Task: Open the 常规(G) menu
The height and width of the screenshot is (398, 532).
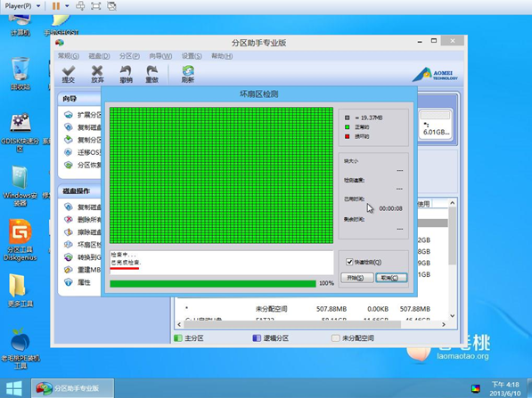Action: 69,56
